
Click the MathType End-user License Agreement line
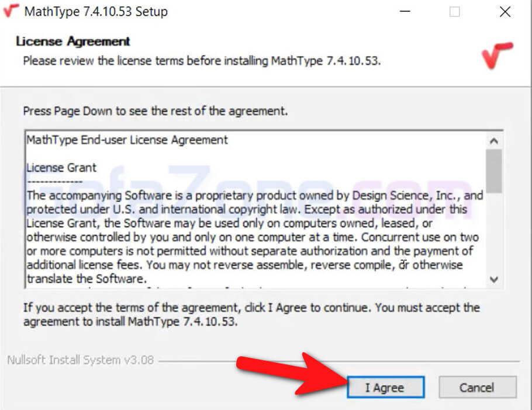tap(127, 140)
